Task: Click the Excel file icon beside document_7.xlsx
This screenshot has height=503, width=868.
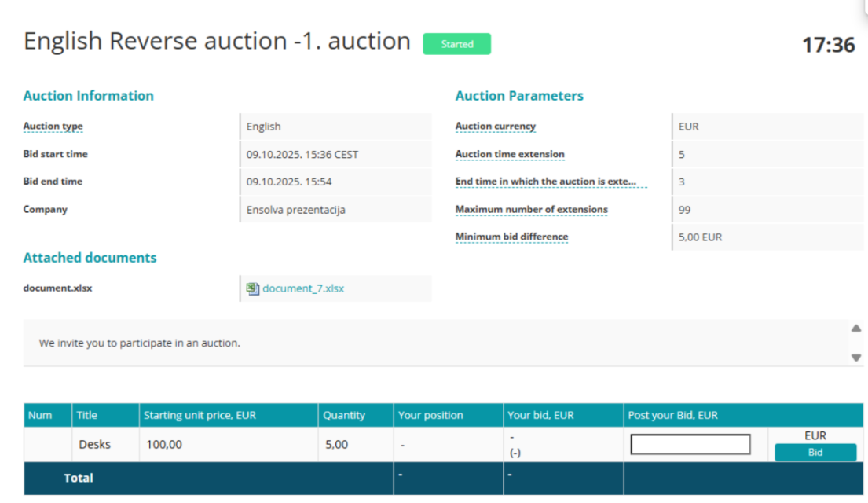Action: (253, 288)
